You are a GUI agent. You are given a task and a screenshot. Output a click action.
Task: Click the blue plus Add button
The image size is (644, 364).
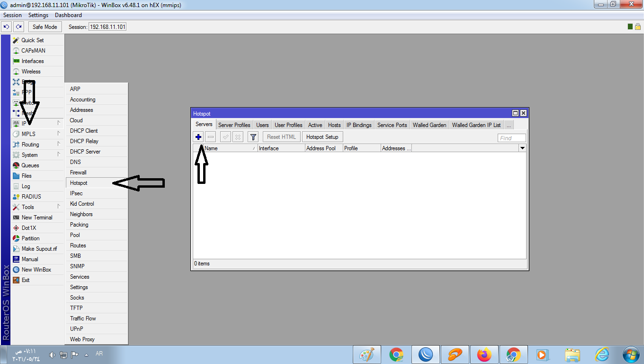coord(198,137)
